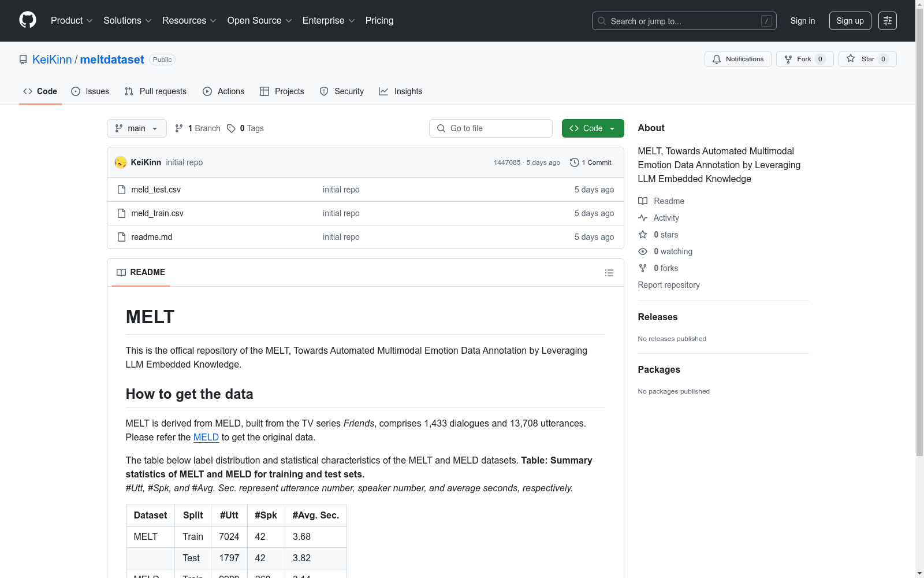Select the file icon next to readme.md
This screenshot has height=578, width=924.
coord(121,237)
